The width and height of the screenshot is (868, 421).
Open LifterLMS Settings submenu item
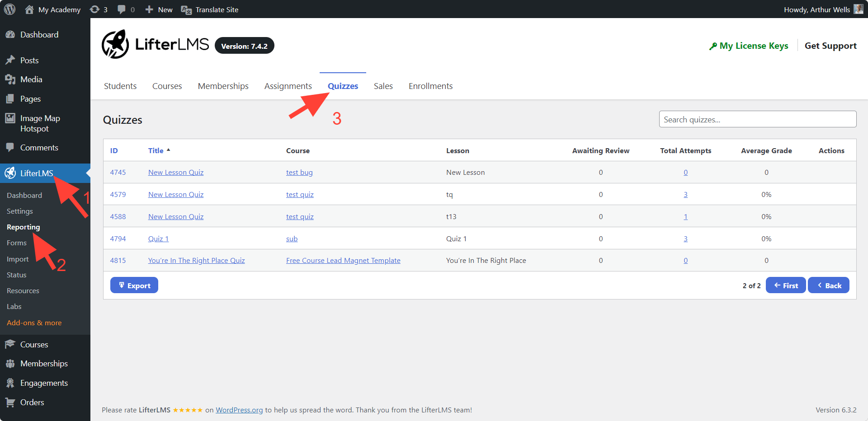(20, 211)
